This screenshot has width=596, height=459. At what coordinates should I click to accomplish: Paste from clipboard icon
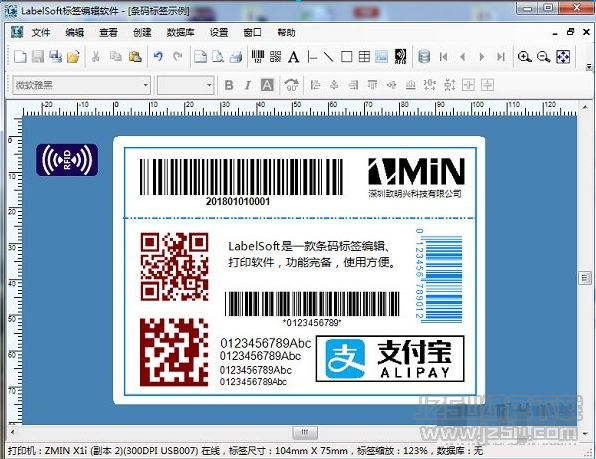click(x=135, y=57)
